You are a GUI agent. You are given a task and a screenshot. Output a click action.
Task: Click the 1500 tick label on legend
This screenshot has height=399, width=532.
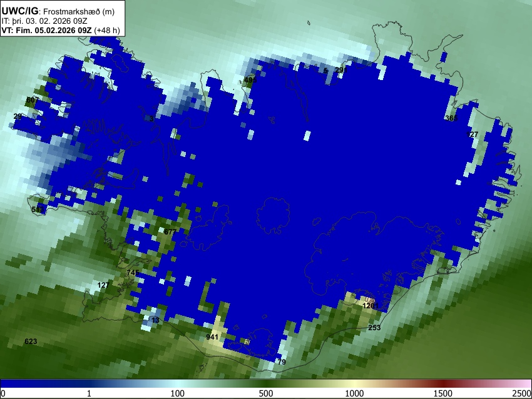[443, 393]
